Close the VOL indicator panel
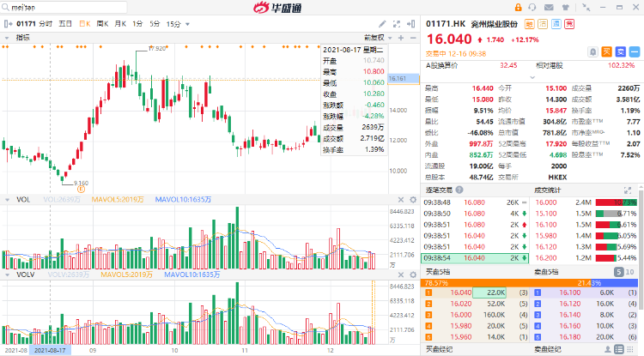Screen dimensions: 644x356 tap(401, 200)
